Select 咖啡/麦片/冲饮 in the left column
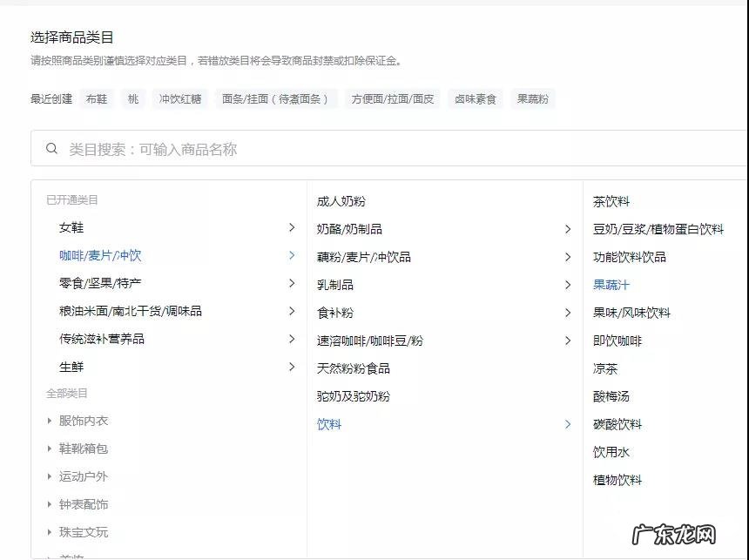This screenshot has height=560, width=749. click(x=99, y=255)
